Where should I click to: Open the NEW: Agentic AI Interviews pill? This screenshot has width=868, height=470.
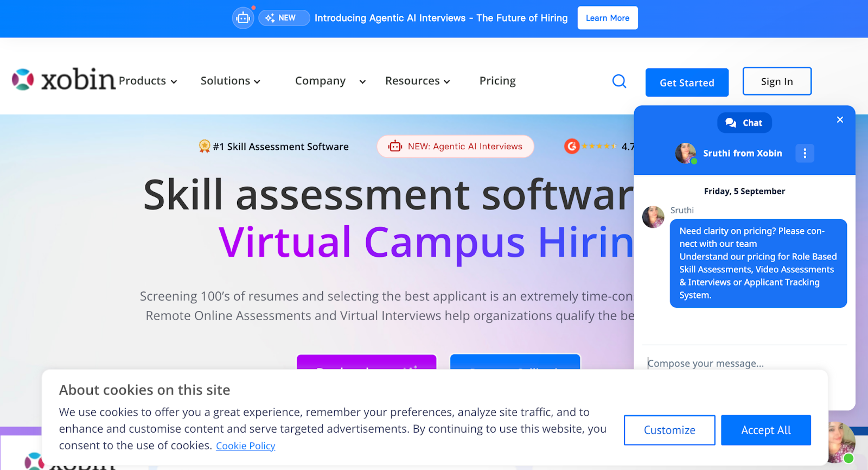(x=455, y=147)
